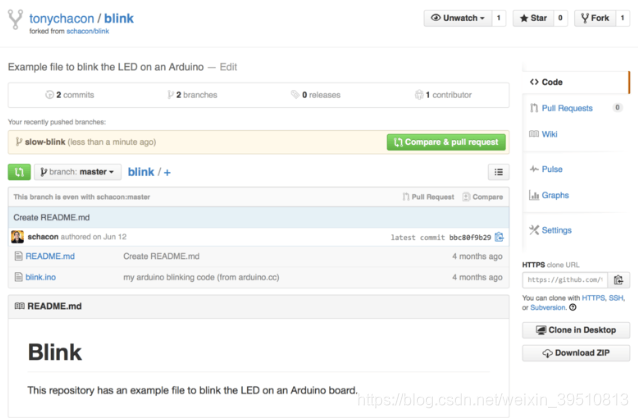Click the help question mark icon
This screenshot has width=638, height=418.
click(573, 308)
